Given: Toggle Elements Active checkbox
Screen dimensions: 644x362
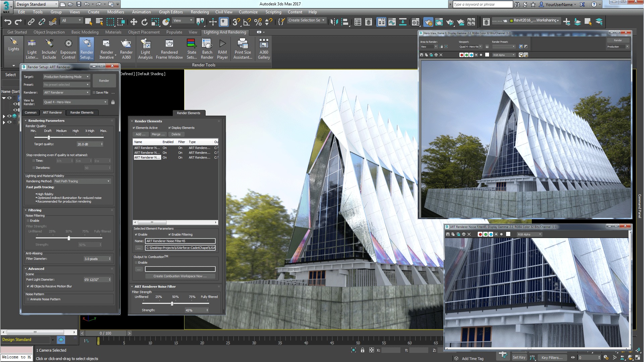Looking at the screenshot, I should click(x=134, y=128).
